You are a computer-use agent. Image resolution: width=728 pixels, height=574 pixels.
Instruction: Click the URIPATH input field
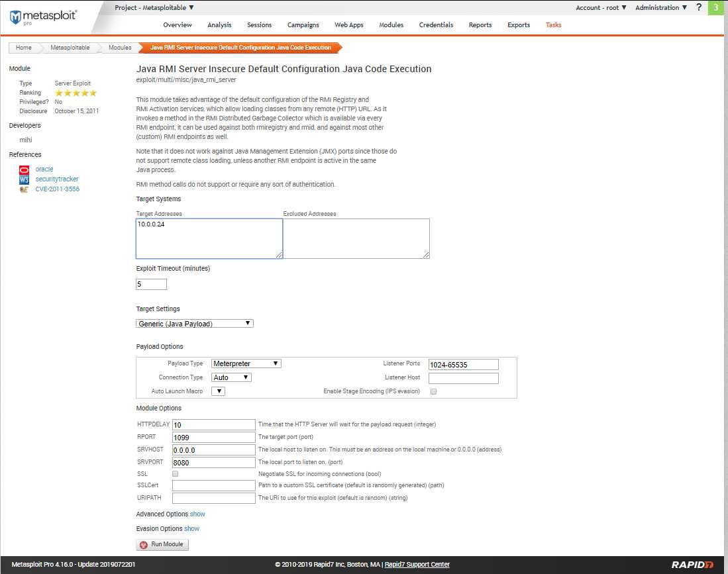pyautogui.click(x=213, y=498)
